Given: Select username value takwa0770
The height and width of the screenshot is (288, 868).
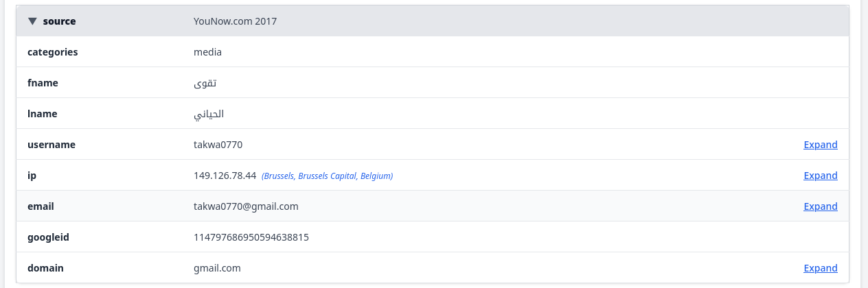Looking at the screenshot, I should (x=218, y=145).
